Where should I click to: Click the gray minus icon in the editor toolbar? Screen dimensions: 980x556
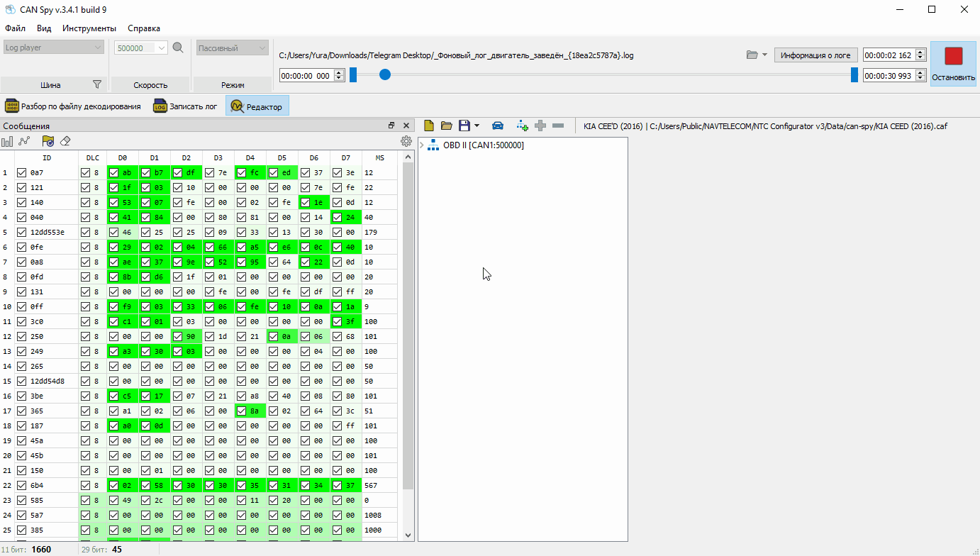(558, 126)
